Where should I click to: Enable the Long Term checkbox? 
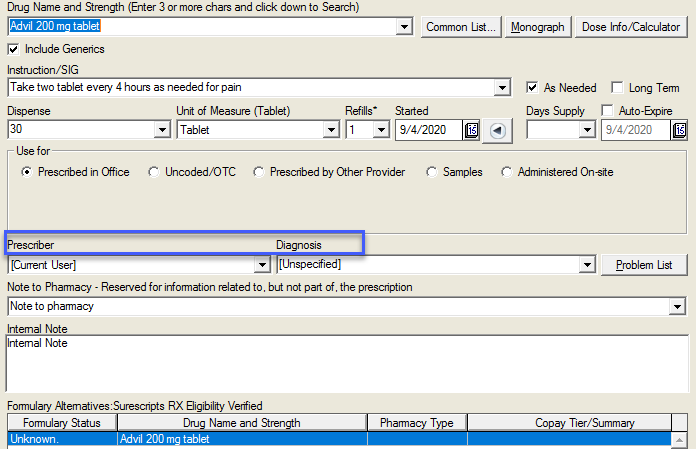(x=617, y=88)
